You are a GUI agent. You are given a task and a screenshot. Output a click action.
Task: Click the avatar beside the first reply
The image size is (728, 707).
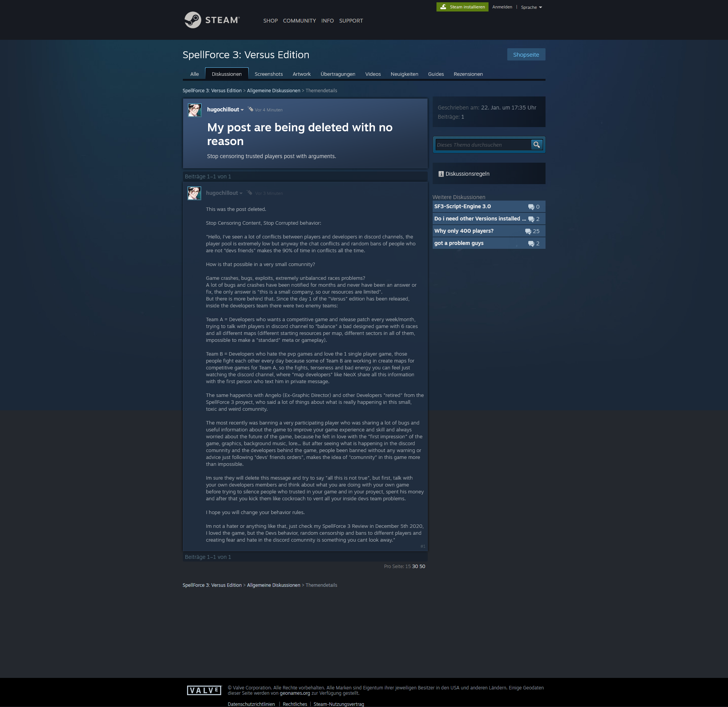point(194,193)
